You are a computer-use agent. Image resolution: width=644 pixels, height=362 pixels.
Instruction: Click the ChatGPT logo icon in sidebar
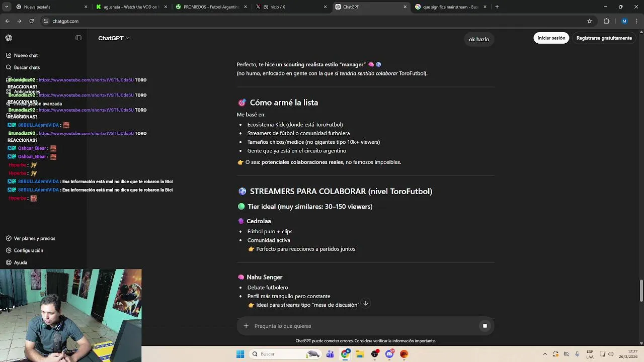coord(9,38)
